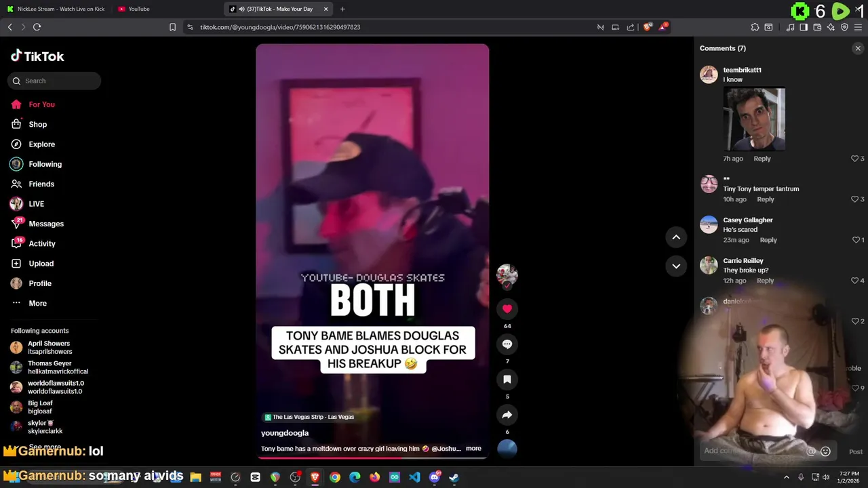Image resolution: width=868 pixels, height=488 pixels.
Task: Open Steam from taskbar
Action: click(x=454, y=477)
